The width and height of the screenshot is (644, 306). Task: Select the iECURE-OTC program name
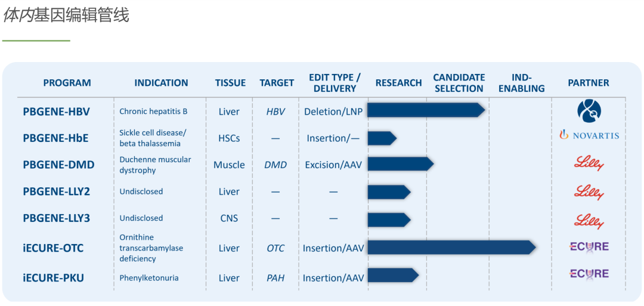(x=53, y=248)
